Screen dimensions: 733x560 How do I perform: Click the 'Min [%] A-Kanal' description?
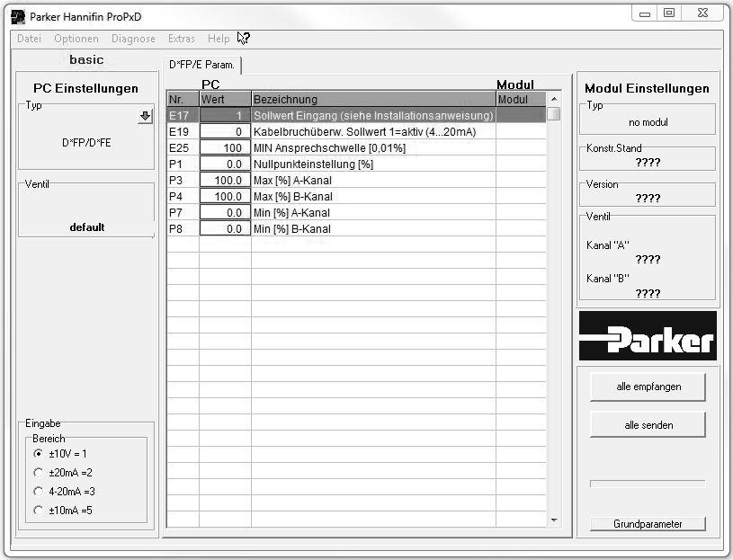point(291,212)
